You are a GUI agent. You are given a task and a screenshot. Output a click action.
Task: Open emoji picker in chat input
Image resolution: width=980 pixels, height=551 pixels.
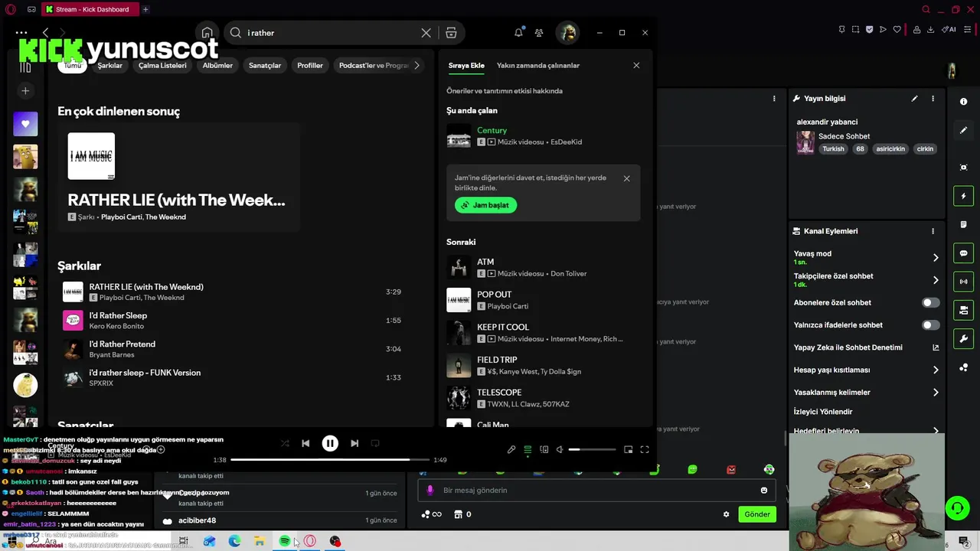tap(764, 491)
